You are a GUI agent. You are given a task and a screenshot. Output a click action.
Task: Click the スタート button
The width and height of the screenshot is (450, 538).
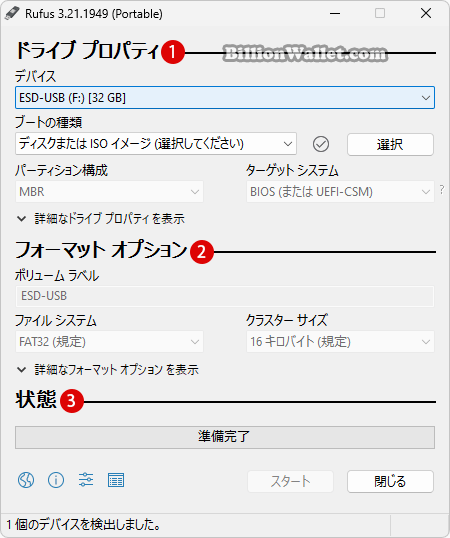(291, 481)
